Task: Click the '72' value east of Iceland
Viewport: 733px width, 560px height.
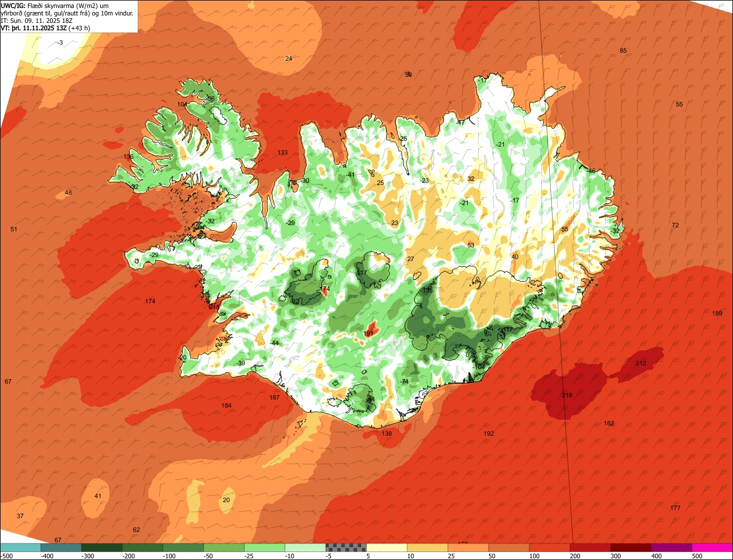Action: [675, 225]
